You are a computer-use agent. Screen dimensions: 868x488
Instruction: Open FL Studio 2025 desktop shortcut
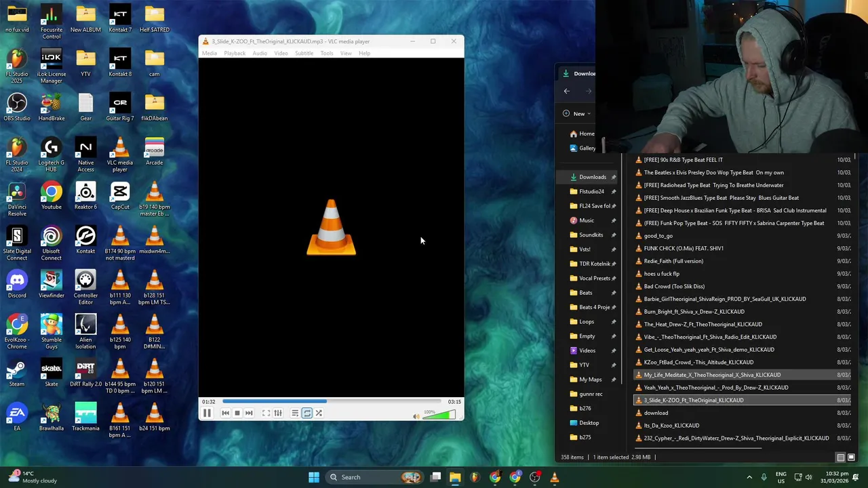(17, 66)
